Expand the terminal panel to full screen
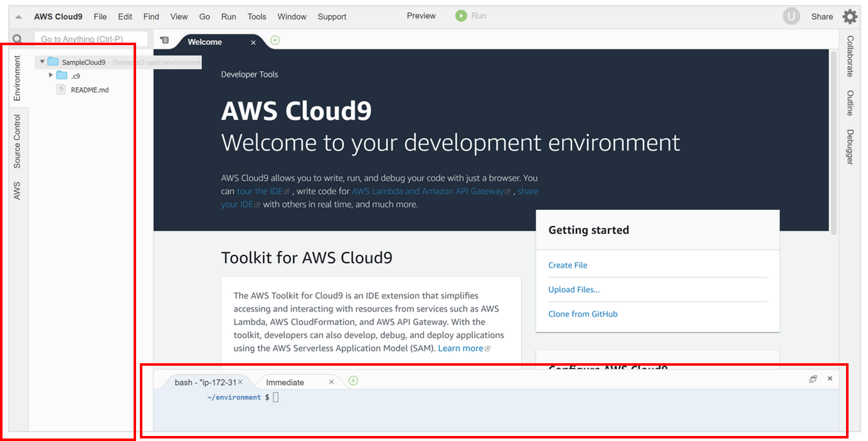The image size is (868, 441). 813,379
